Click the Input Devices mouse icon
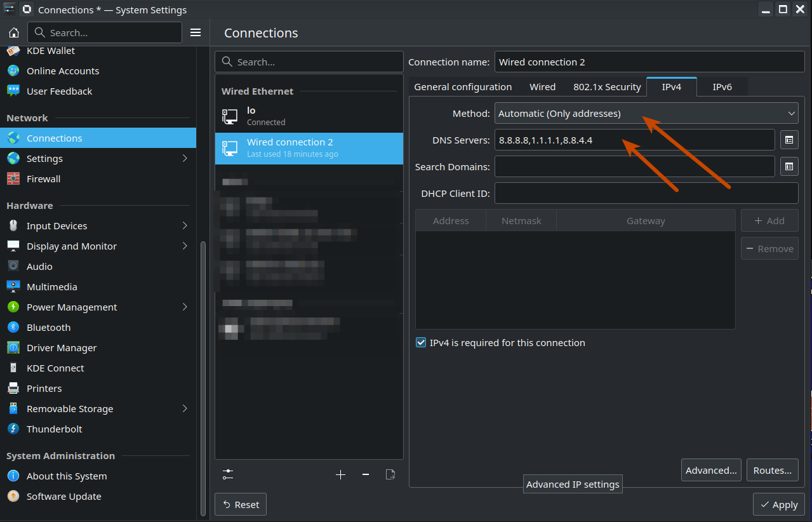812x522 pixels. pyautogui.click(x=13, y=226)
